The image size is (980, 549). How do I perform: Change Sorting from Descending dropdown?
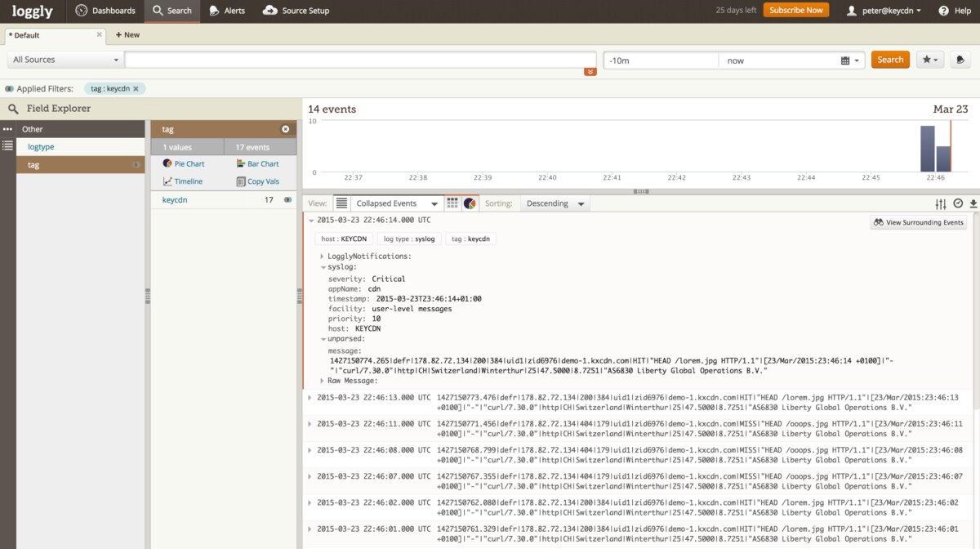tap(555, 203)
